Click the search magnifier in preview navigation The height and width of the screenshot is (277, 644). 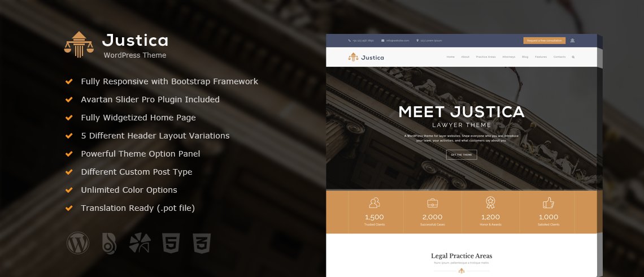(x=573, y=57)
